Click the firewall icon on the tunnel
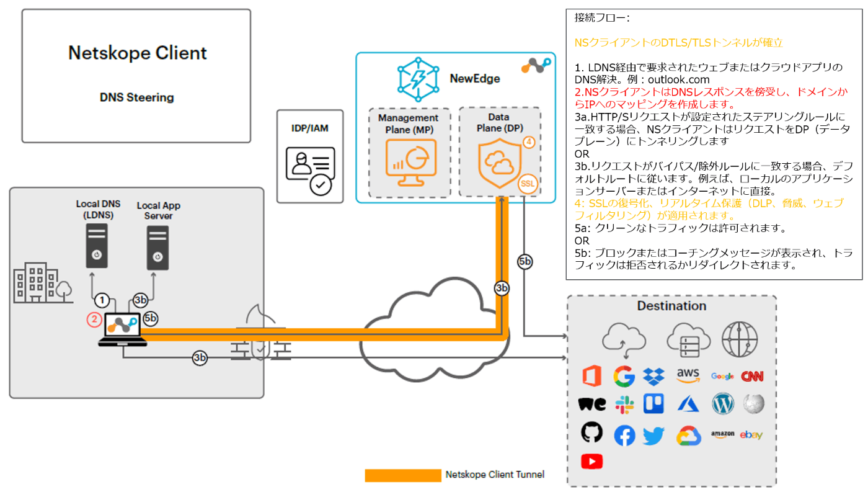Screen dimensions: 868x492 260,332
